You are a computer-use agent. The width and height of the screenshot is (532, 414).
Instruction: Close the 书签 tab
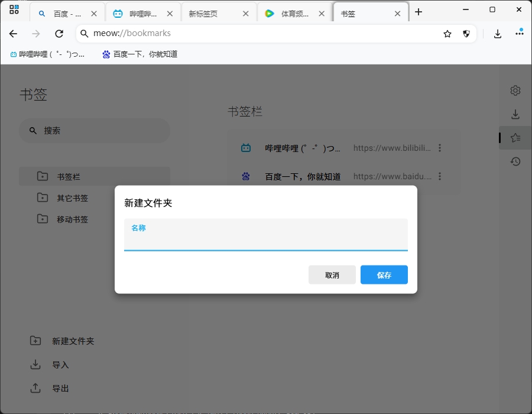click(x=398, y=14)
